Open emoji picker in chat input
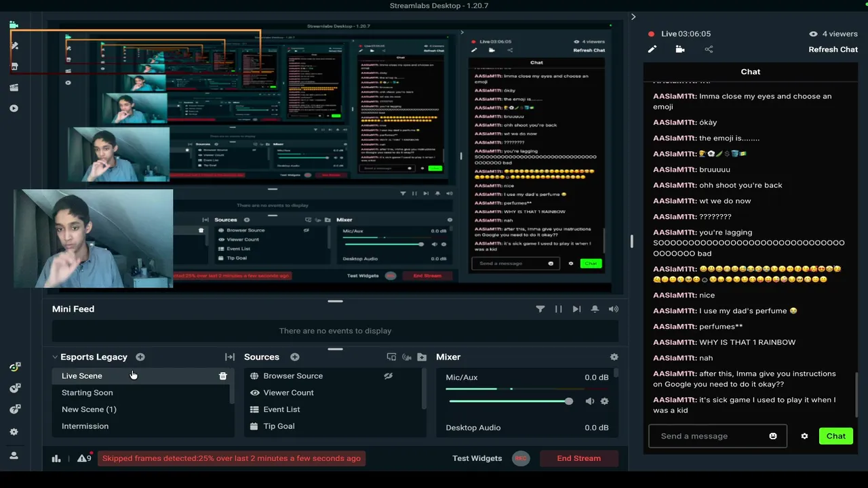 coord(773,436)
